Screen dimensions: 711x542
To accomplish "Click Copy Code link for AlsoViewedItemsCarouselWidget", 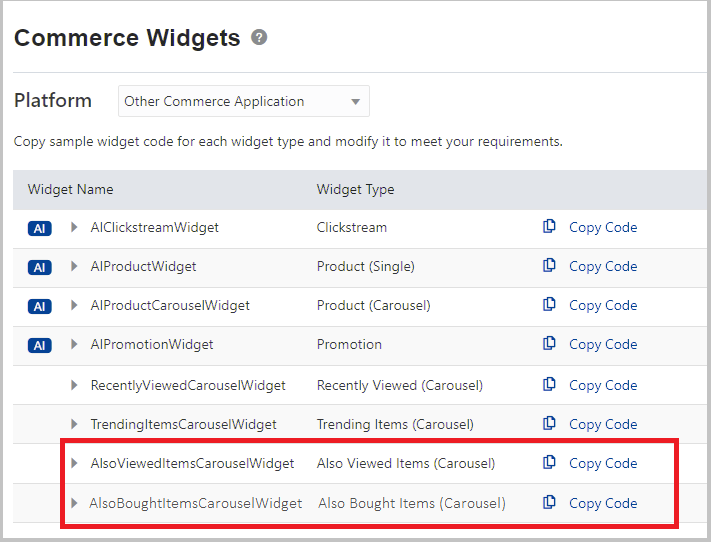I will [x=602, y=463].
